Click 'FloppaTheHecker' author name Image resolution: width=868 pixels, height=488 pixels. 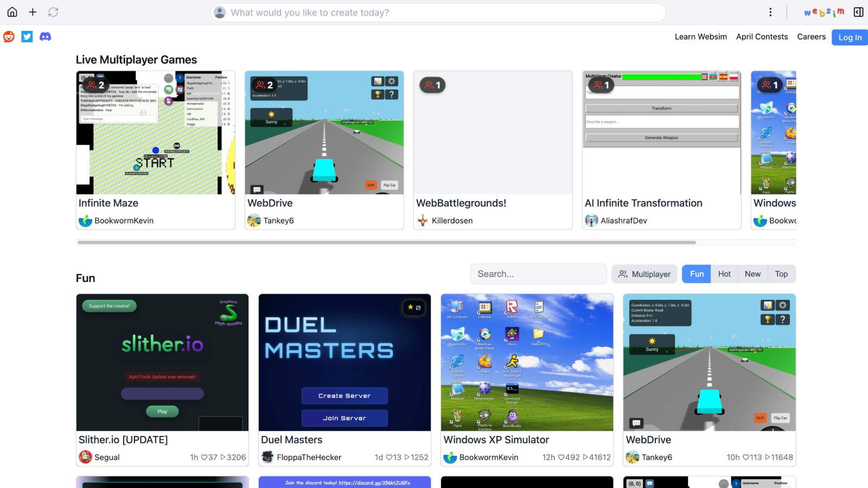pos(309,458)
